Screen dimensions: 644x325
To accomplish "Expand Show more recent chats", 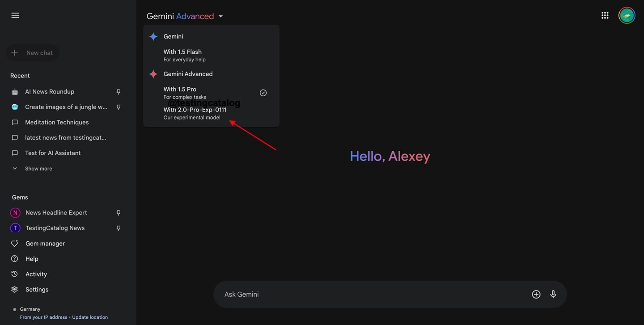I will tap(39, 168).
